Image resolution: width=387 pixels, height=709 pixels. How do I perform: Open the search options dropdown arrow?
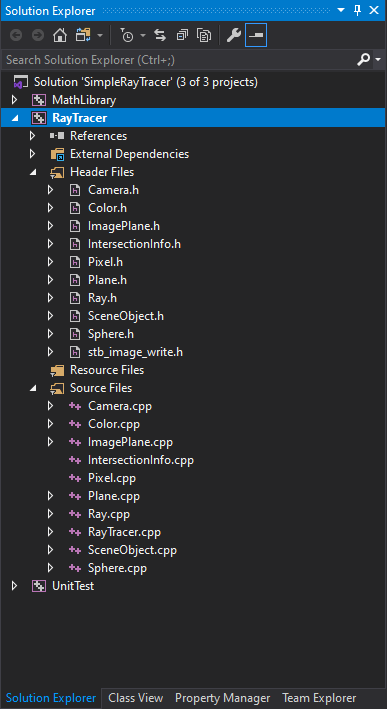378,60
